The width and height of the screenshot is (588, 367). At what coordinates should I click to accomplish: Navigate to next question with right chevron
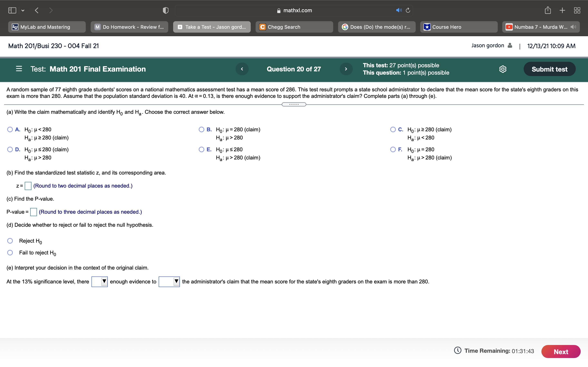pos(346,69)
